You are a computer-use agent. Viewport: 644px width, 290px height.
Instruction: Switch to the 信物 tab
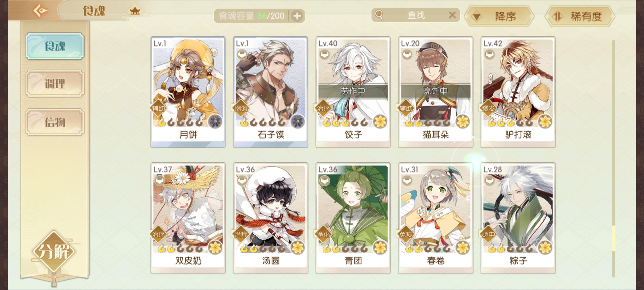tap(55, 122)
